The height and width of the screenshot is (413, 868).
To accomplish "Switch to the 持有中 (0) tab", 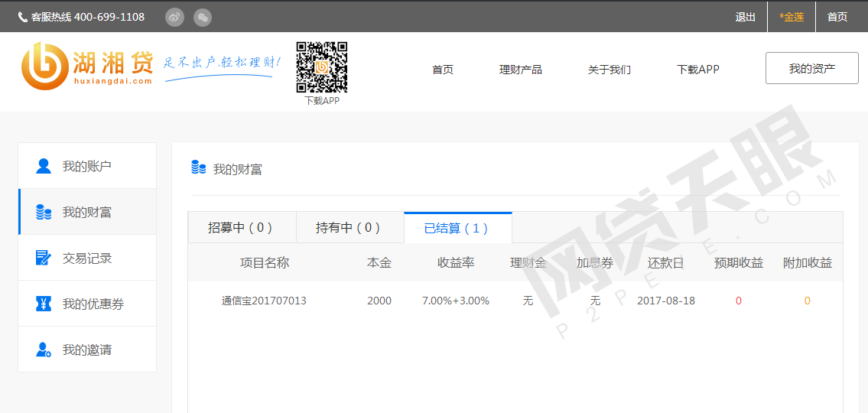I will click(x=349, y=228).
